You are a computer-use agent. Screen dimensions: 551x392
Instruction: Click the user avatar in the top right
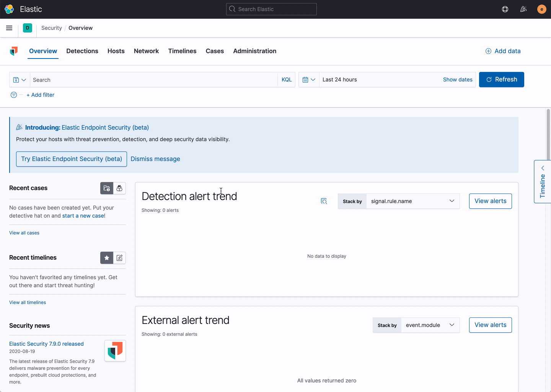tap(541, 9)
